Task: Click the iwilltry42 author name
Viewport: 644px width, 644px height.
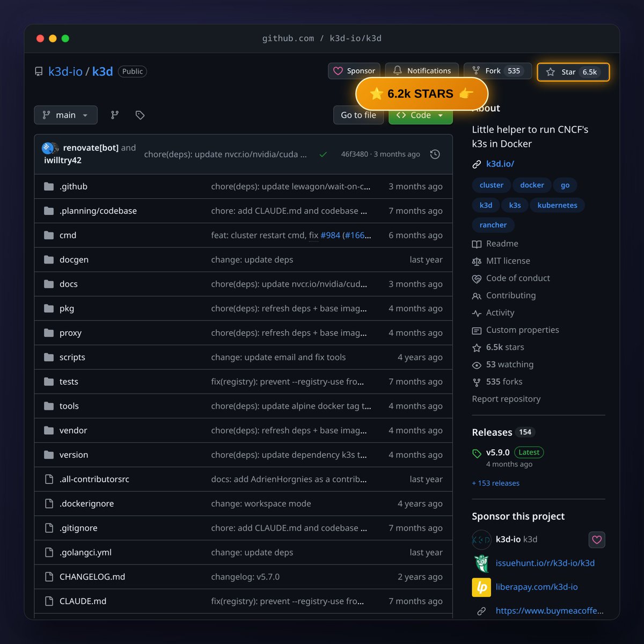Action: click(63, 160)
